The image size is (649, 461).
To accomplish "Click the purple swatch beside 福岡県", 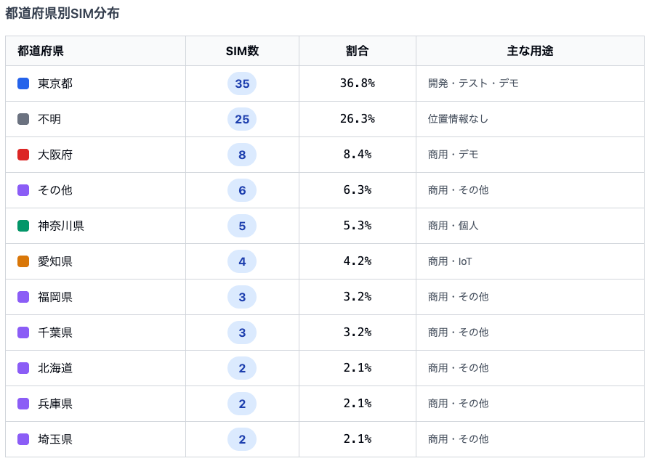I will point(23,297).
